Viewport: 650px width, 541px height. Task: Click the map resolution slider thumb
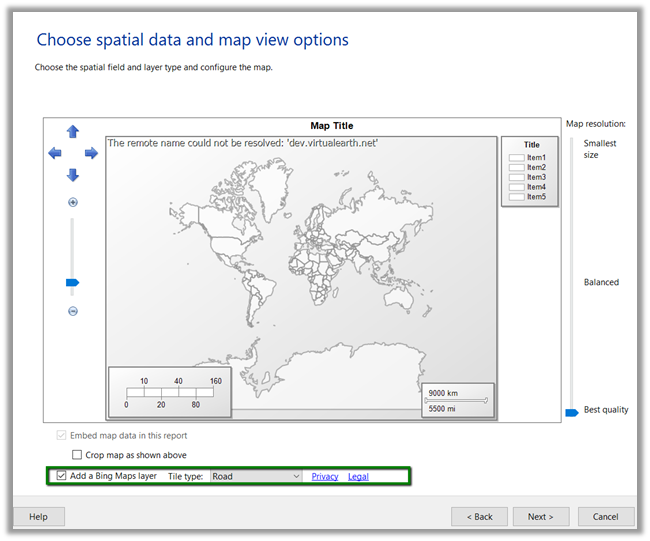[x=571, y=411]
